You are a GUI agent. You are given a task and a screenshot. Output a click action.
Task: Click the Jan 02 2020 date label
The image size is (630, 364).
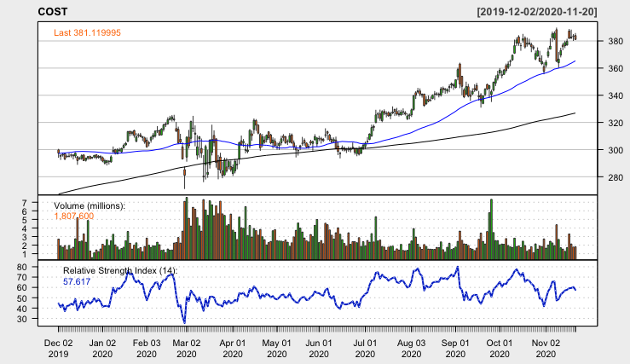pos(102,349)
